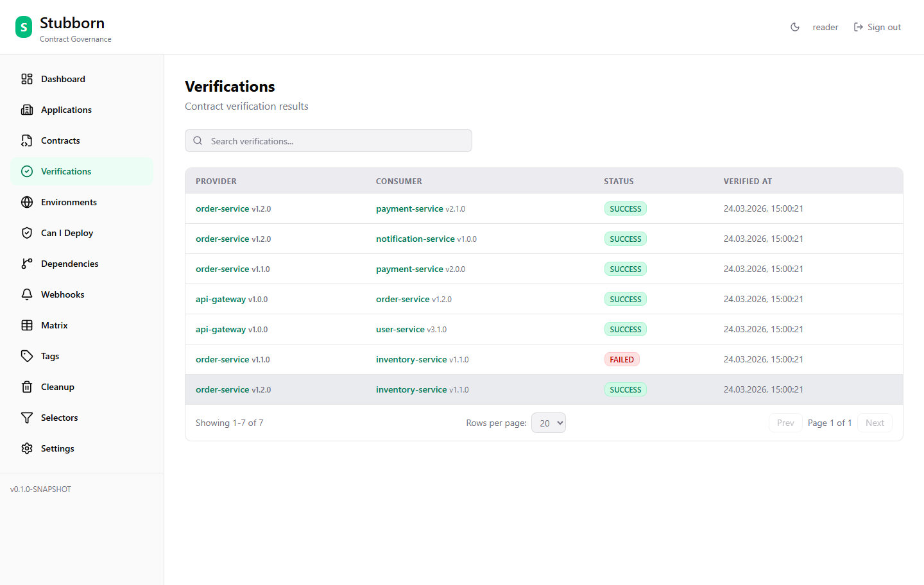Go to the Tags menu item
Image resolution: width=924 pixels, height=585 pixels.
pos(50,356)
